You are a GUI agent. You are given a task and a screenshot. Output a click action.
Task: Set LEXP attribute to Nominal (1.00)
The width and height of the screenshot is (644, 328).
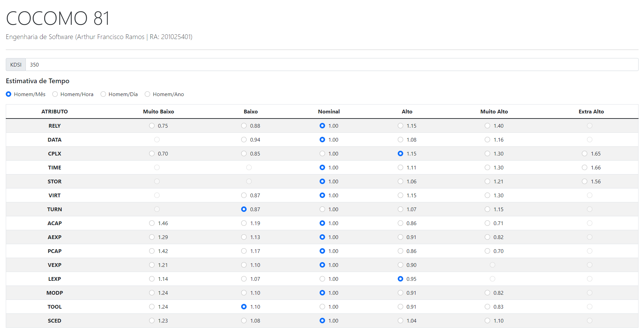coord(322,279)
